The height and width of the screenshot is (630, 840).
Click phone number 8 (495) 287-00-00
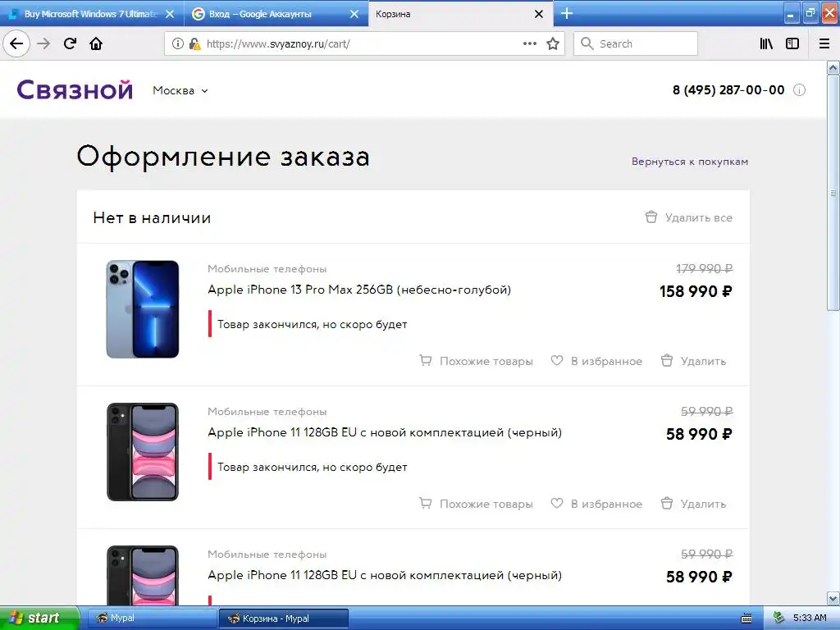(x=728, y=90)
